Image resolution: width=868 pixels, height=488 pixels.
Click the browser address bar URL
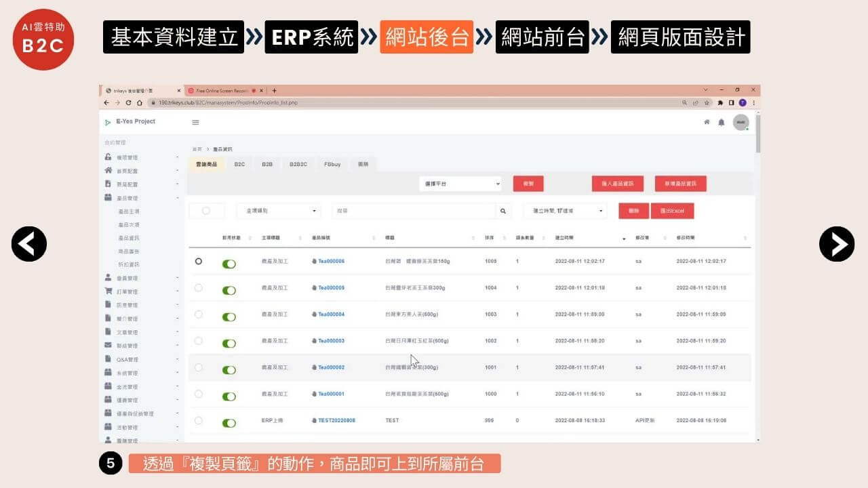(x=228, y=102)
